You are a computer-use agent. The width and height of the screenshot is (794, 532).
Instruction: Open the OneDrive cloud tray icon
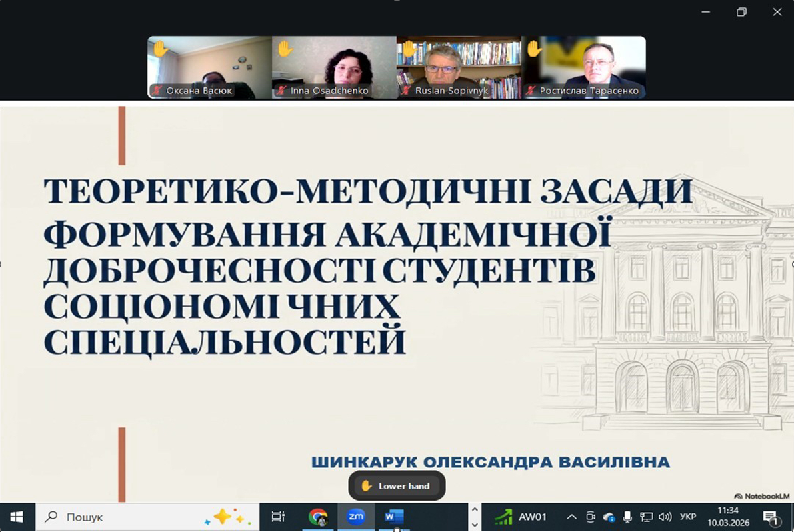click(x=609, y=517)
